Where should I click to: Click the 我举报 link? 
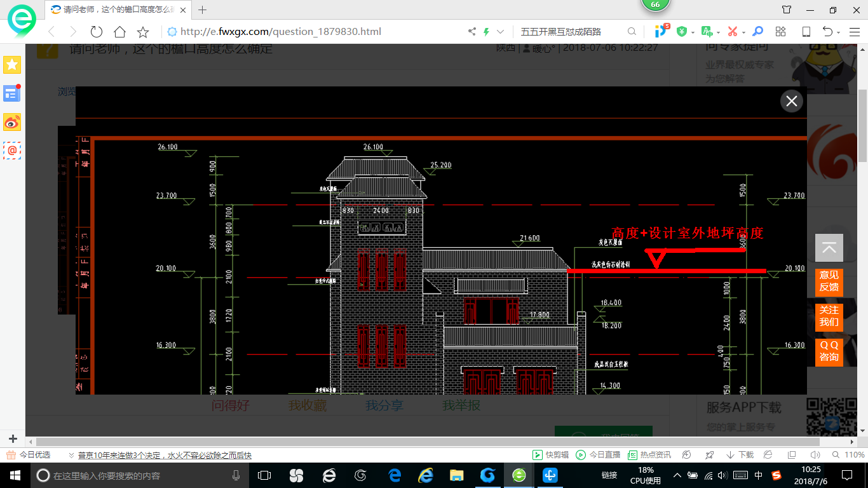(461, 405)
